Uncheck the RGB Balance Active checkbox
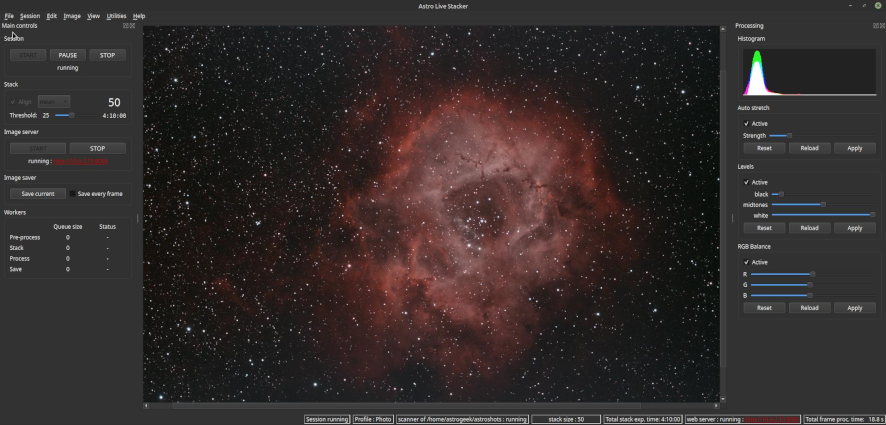This screenshot has height=425, width=886. click(747, 262)
